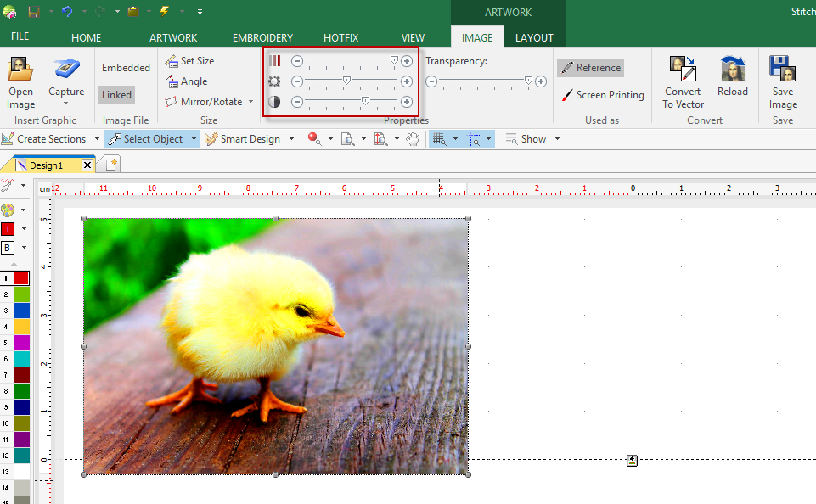This screenshot has width=816, height=504.
Task: Click the Open Image icon
Action: click(x=20, y=70)
